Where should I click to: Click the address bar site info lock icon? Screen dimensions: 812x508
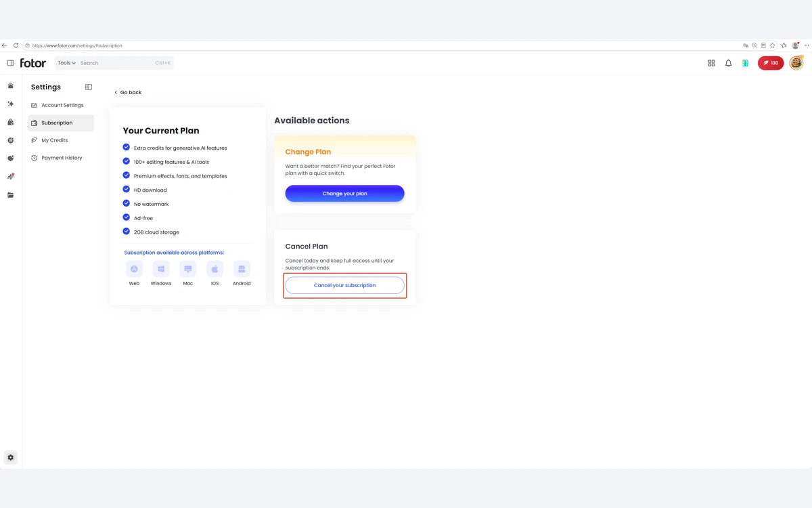(x=27, y=45)
